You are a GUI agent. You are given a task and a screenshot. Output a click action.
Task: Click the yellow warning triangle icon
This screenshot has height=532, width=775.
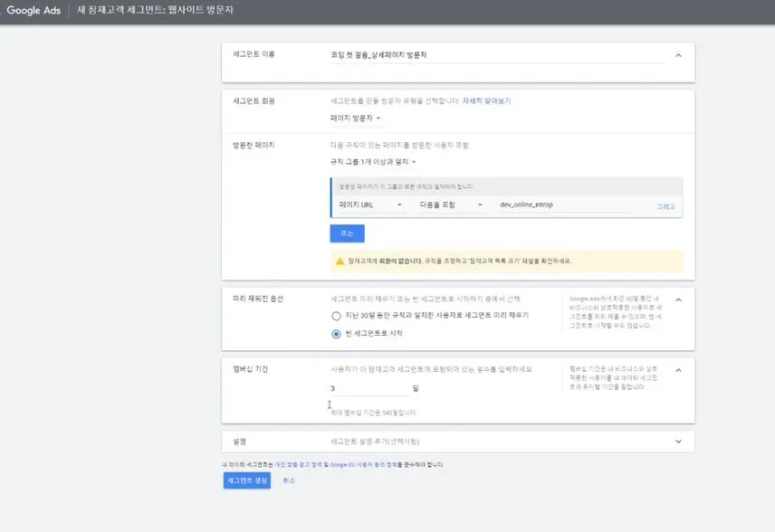pos(338,260)
